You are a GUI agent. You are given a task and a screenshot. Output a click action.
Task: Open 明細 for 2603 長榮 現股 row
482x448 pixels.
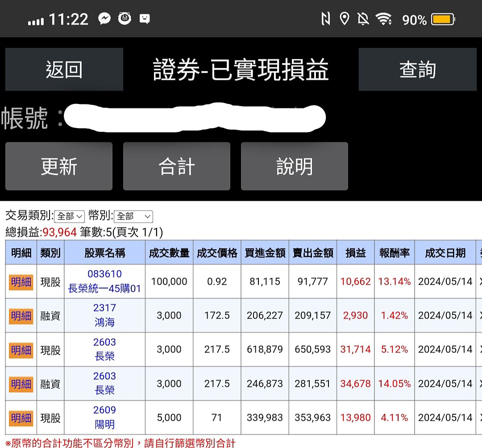[21, 350]
